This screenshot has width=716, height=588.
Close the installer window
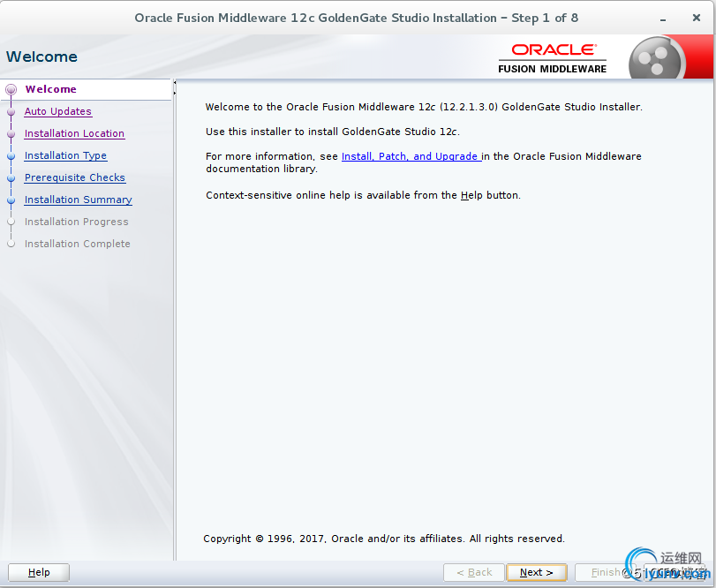(x=696, y=18)
